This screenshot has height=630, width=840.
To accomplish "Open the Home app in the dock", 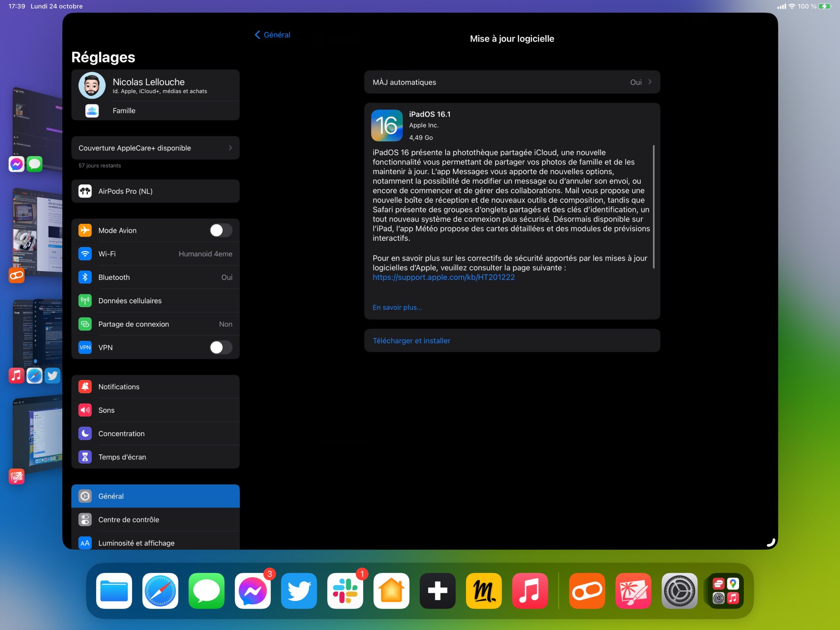I will coord(391,591).
